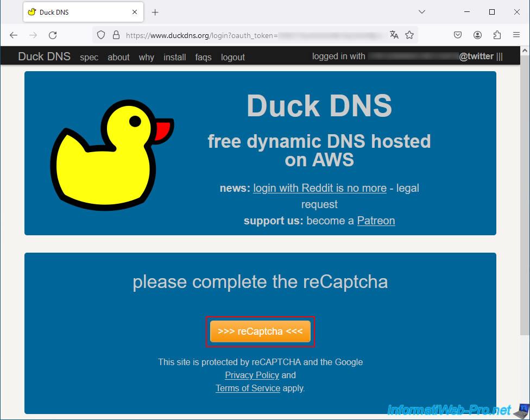Reload the page with the refresh icon
The height and width of the screenshot is (420, 530).
[x=53, y=35]
